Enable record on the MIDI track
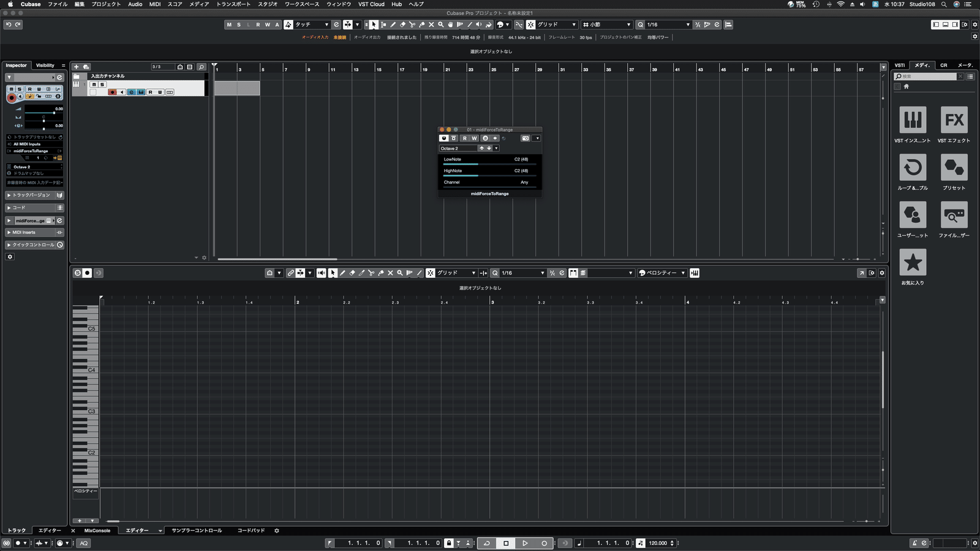980x551 pixels. point(112,92)
